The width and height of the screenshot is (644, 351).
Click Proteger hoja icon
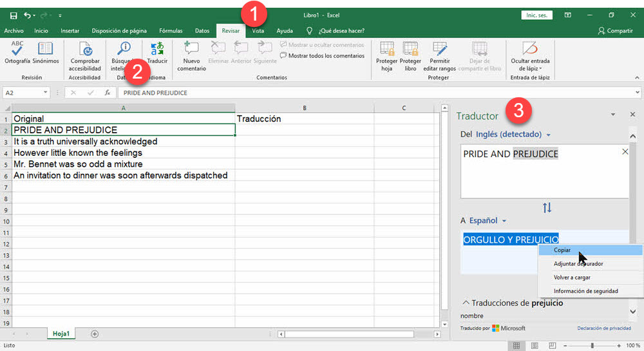pyautogui.click(x=386, y=50)
